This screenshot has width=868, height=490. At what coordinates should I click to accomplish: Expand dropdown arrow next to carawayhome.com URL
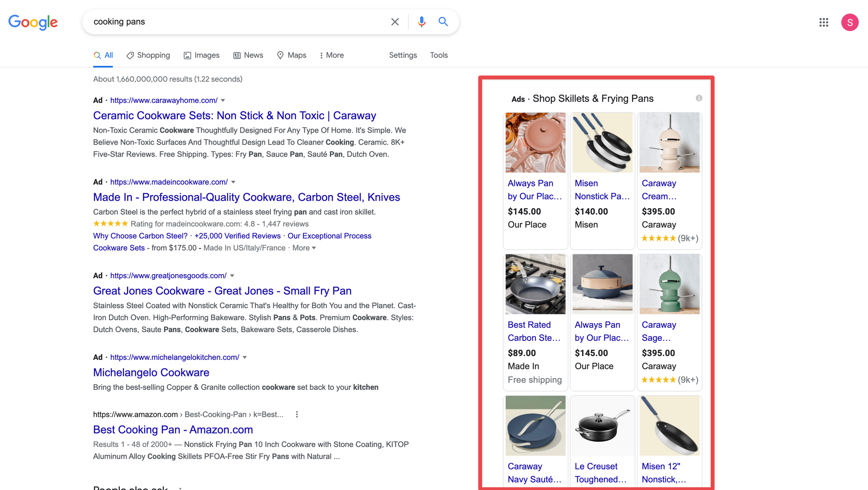coord(223,101)
